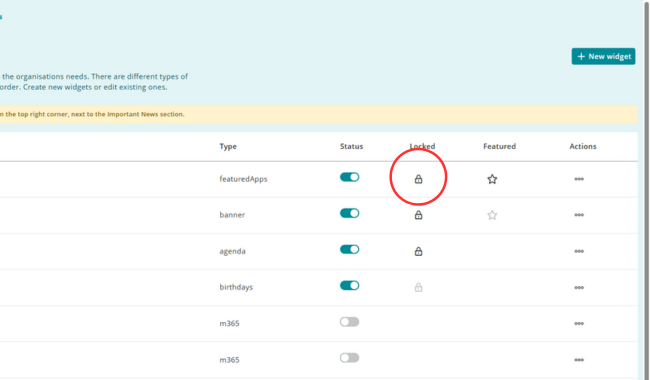Lock the birthdays widget with its faded lock icon
650x380 pixels.
[x=418, y=287]
